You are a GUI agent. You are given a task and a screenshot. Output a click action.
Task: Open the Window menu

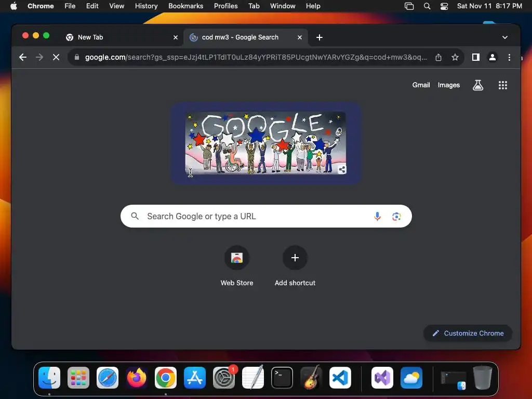[283, 6]
